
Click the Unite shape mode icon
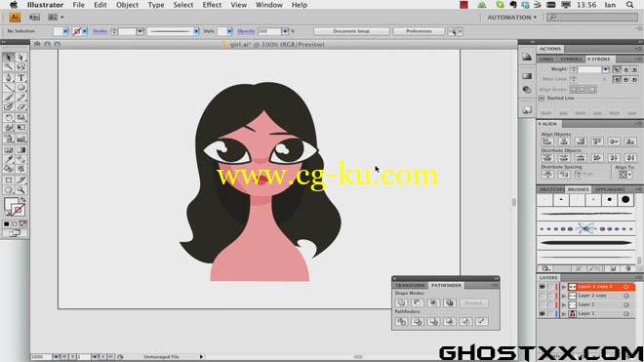(401, 302)
